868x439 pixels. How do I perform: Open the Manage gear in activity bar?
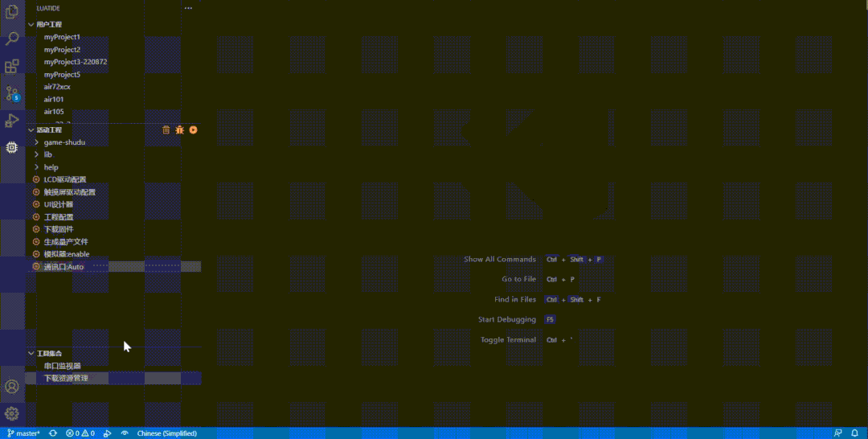pyautogui.click(x=11, y=413)
